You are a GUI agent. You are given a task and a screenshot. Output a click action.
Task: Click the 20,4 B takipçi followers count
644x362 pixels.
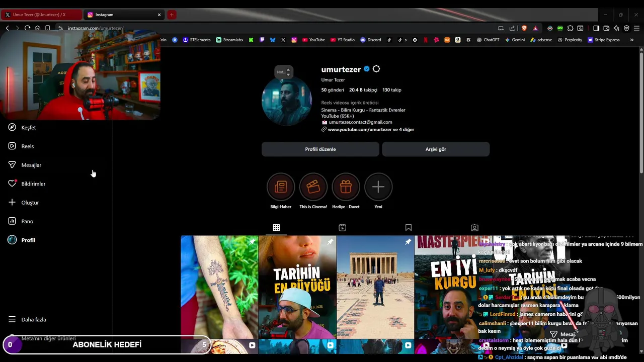point(363,90)
